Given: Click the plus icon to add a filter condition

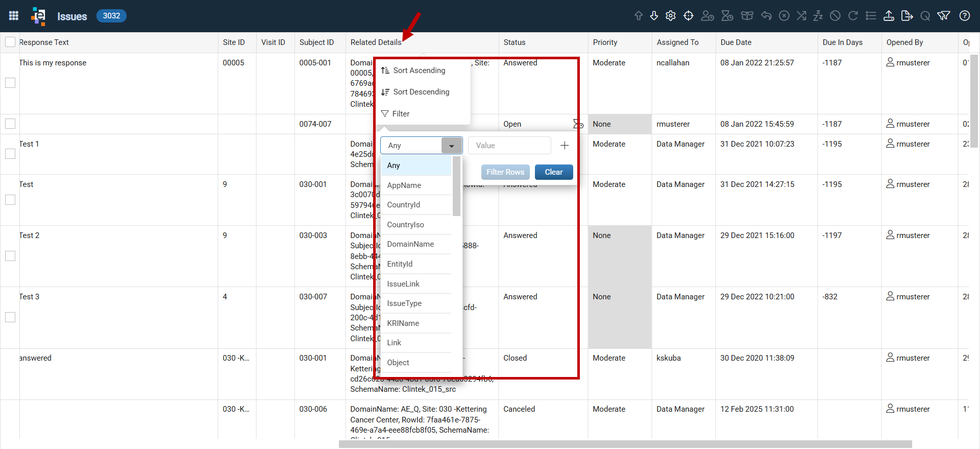Looking at the screenshot, I should click(x=565, y=146).
